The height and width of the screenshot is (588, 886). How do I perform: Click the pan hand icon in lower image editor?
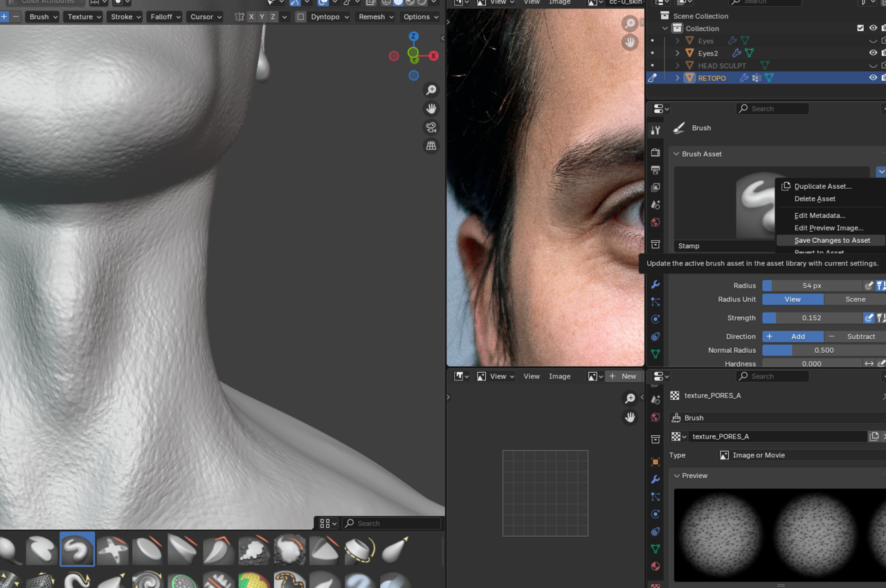(x=630, y=417)
